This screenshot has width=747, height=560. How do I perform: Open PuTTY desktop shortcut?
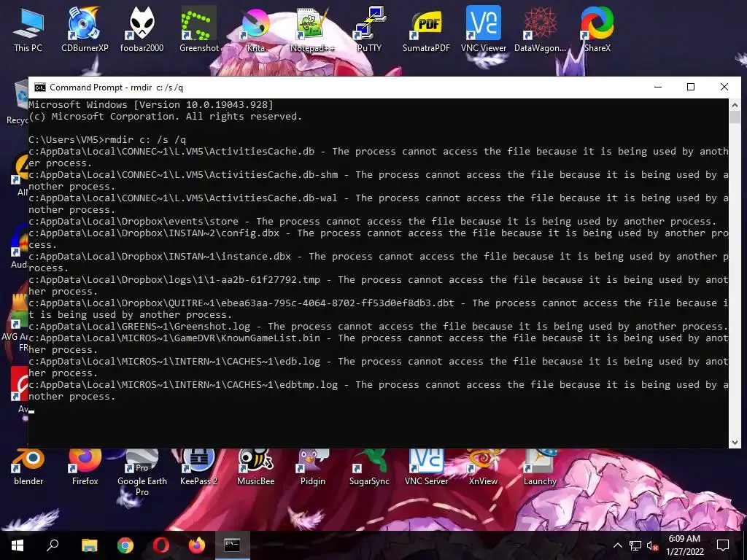point(369,29)
